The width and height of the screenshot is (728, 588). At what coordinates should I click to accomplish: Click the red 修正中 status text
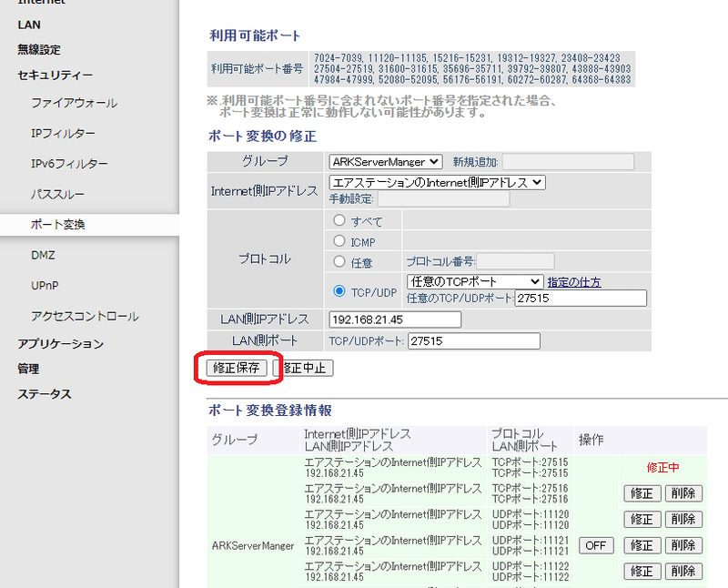(x=662, y=467)
